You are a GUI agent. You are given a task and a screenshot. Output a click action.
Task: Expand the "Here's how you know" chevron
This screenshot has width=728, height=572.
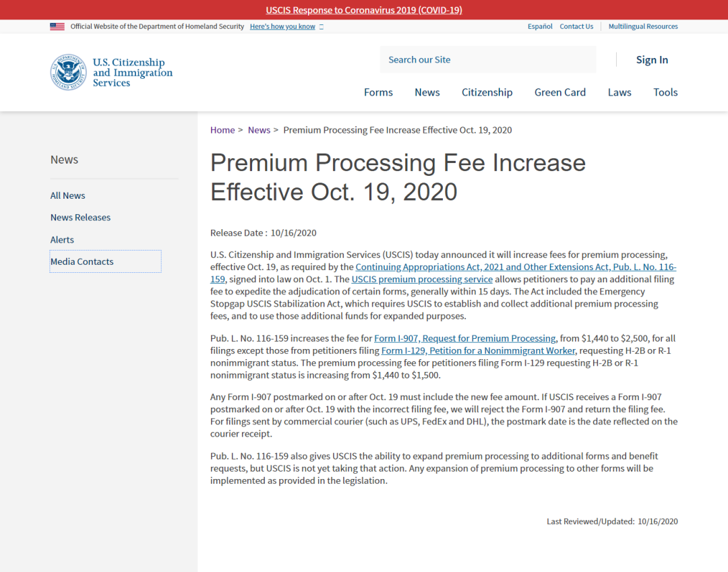click(x=322, y=27)
